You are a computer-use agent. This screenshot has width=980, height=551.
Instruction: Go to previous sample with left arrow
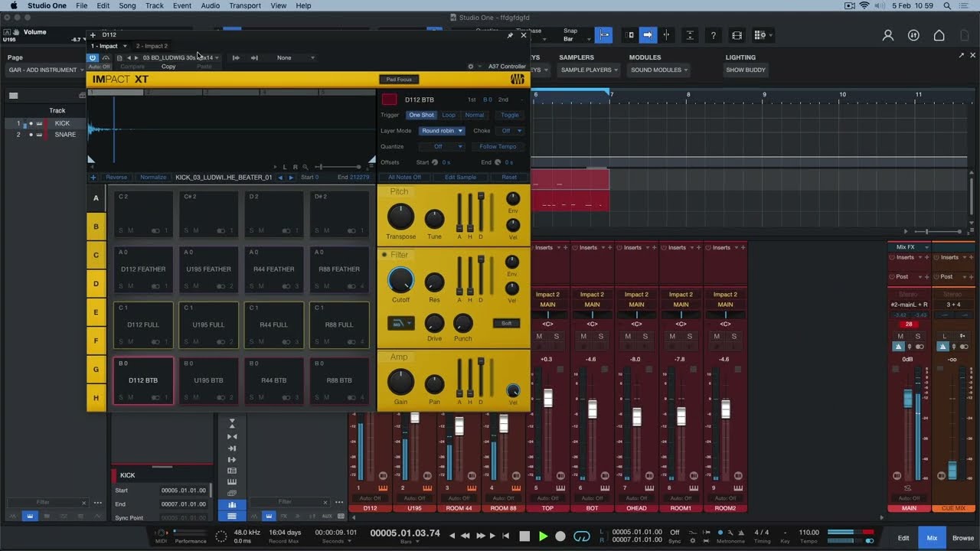click(x=280, y=178)
